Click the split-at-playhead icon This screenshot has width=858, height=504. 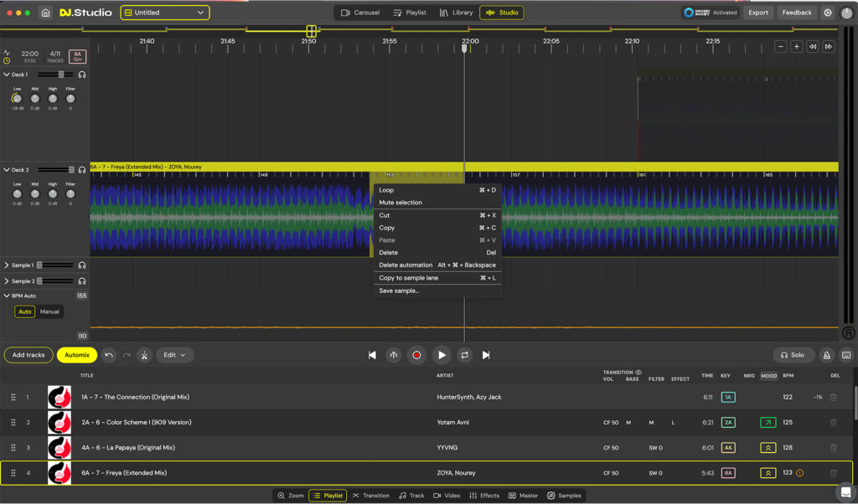tap(394, 355)
